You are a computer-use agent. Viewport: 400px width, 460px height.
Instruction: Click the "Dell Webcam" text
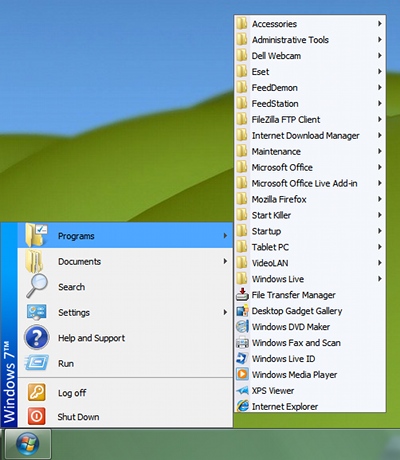click(x=276, y=56)
